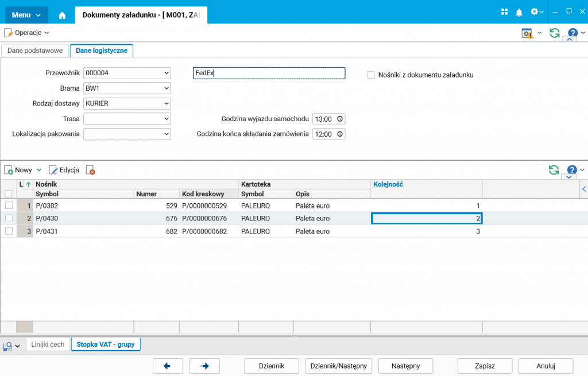Click the apps grid icon in header
The width and height of the screenshot is (588, 376).
[x=504, y=12]
